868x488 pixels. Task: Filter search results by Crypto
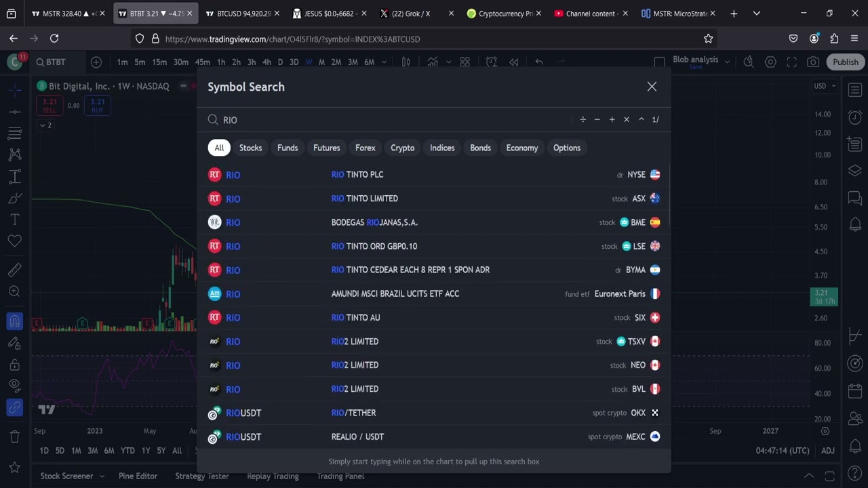coord(402,148)
